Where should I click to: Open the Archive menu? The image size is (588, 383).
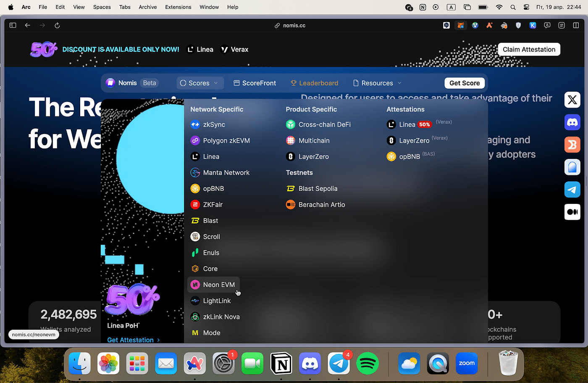148,7
